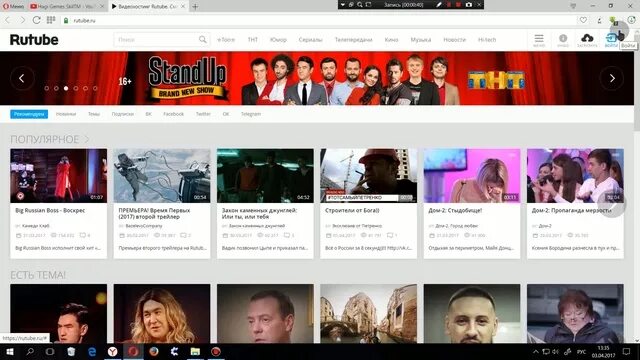Open Закон каменных джунглей video thumbnail

point(265,176)
